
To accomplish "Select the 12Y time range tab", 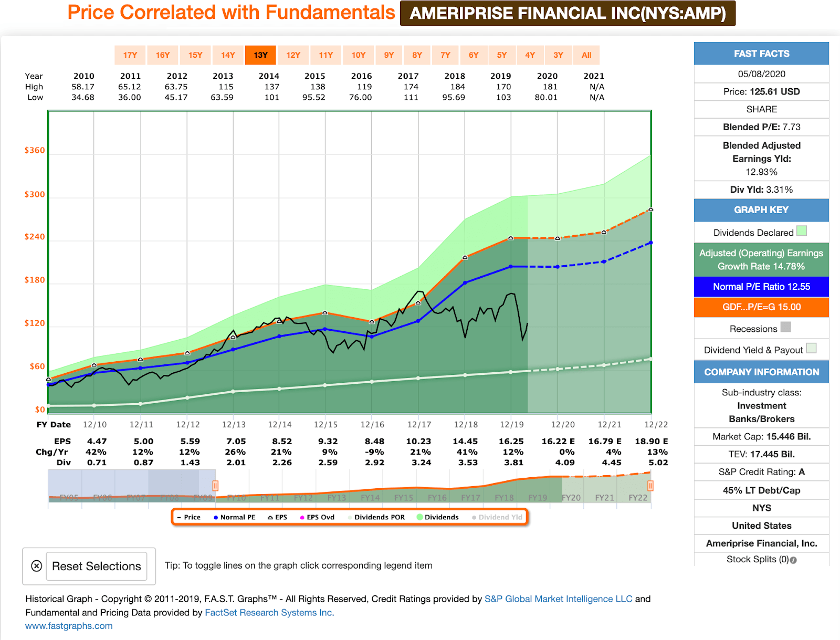I will (293, 55).
